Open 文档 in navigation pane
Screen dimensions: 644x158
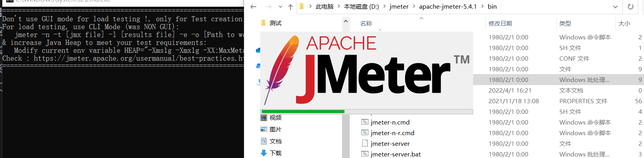coord(276,141)
